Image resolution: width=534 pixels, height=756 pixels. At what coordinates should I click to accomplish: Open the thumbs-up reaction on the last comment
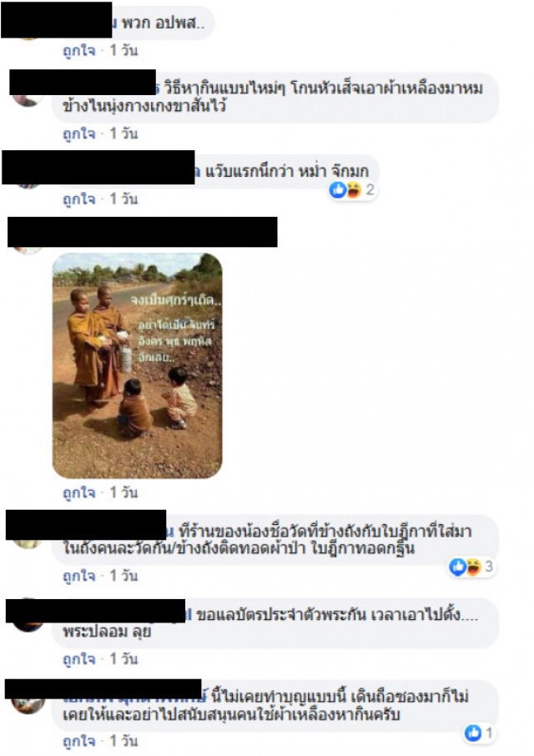pyautogui.click(x=473, y=733)
